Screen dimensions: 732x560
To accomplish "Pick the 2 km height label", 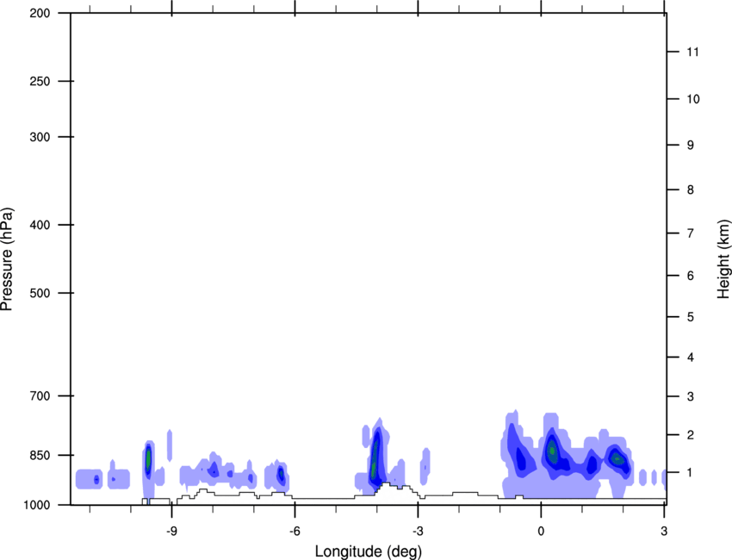I will click(x=691, y=435).
